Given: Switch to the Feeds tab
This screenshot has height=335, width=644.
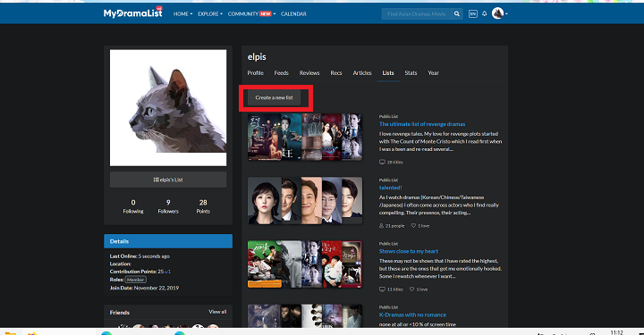Looking at the screenshot, I should [282, 73].
